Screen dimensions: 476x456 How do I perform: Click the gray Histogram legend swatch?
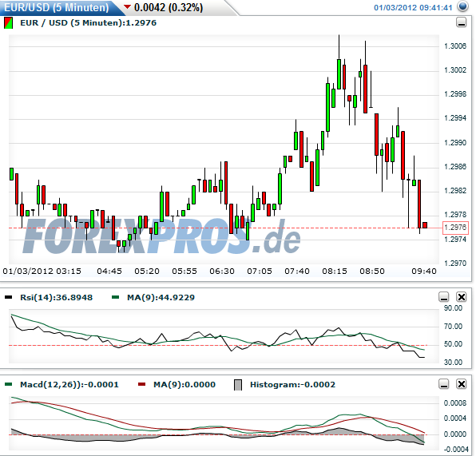click(238, 385)
